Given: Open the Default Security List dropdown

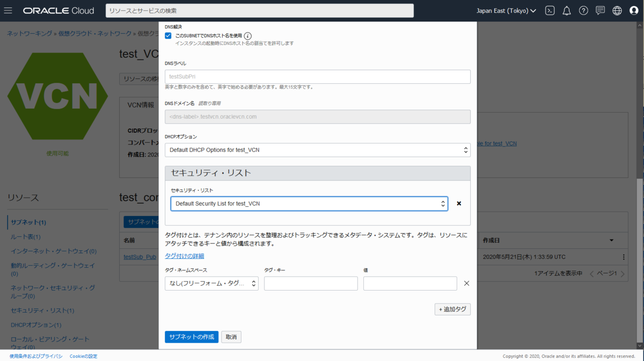Looking at the screenshot, I should (x=309, y=204).
